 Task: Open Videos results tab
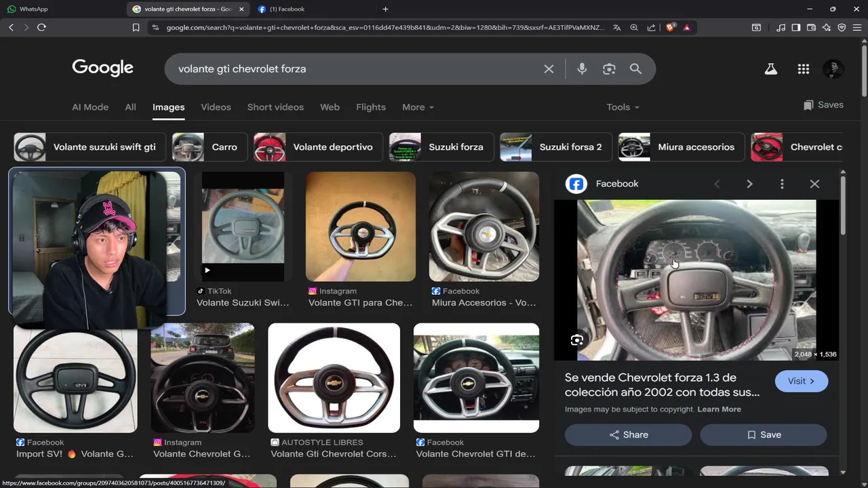point(216,107)
